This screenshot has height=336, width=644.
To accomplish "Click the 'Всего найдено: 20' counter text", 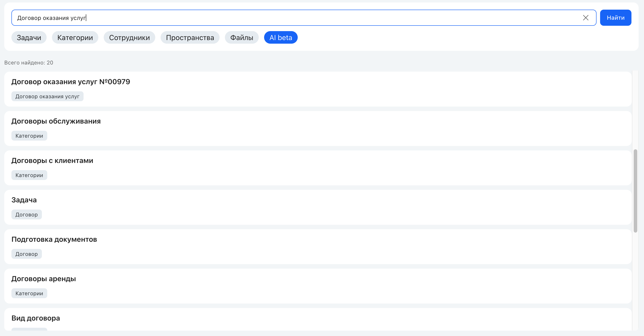I will tap(29, 63).
